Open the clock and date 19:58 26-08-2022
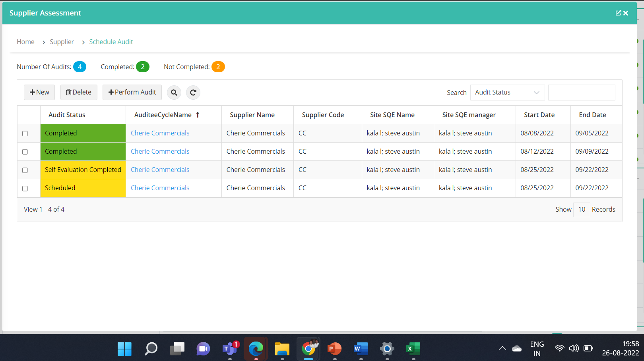This screenshot has height=361, width=644. point(620,348)
